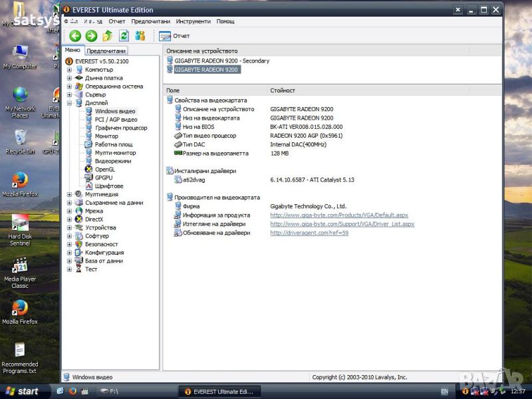
Task: Click the Refresh toolbar icon
Action: [124, 36]
